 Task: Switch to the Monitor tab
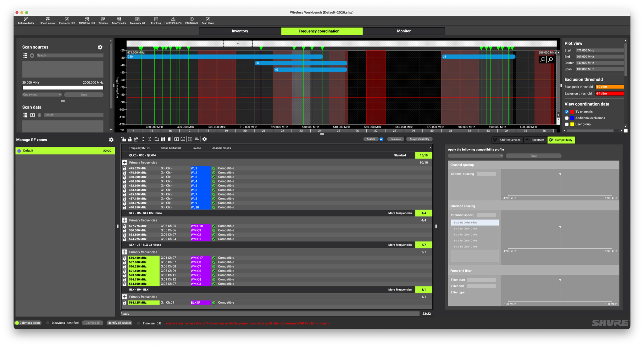tap(403, 31)
